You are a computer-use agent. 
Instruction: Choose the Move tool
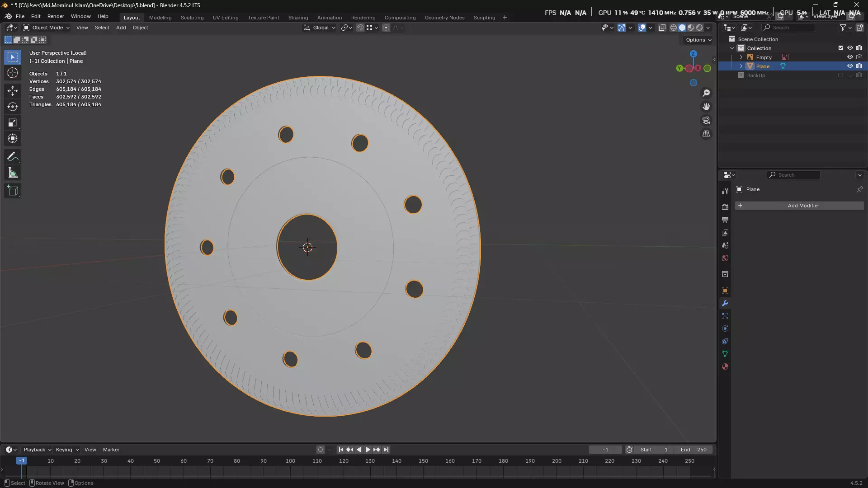pyautogui.click(x=13, y=91)
